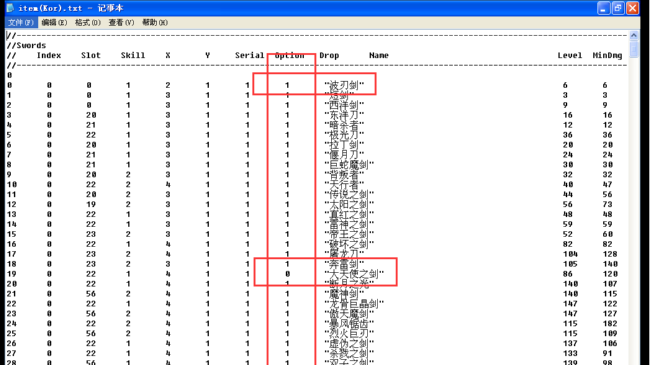650x365 pixels.
Task: Click the Level column header text
Action: 570,55
